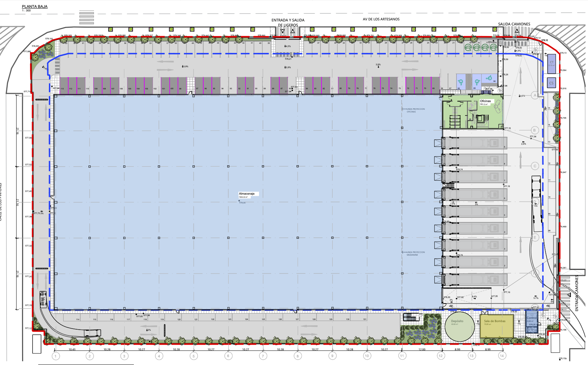This screenshot has width=588, height=365.
Task: Click grid bubble 12
Action: pos(440,356)
